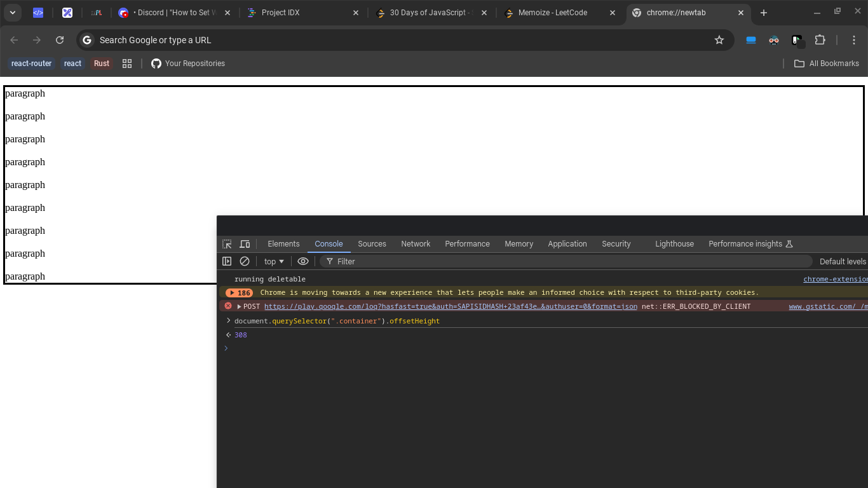868x488 pixels.
Task: Open the Security panel
Action: (x=616, y=244)
